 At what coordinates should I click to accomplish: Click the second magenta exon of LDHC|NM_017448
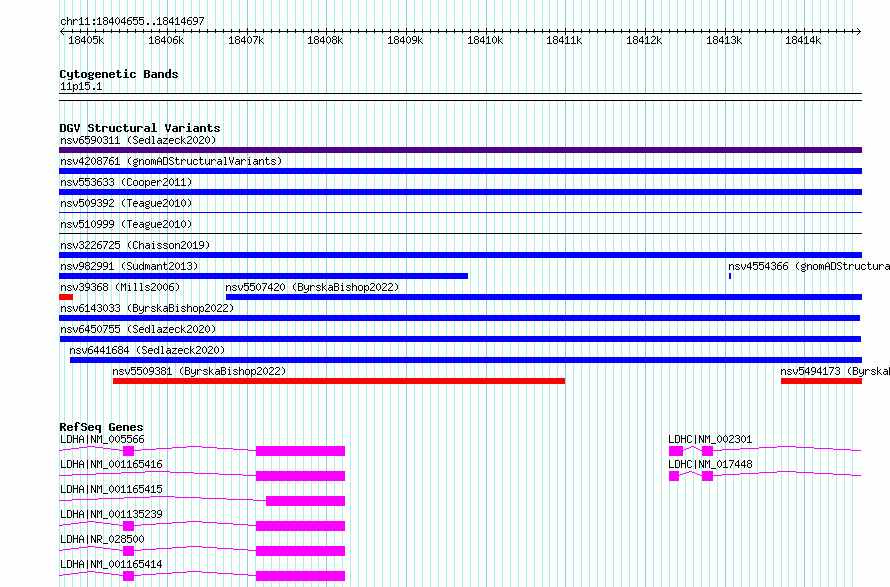(x=707, y=476)
